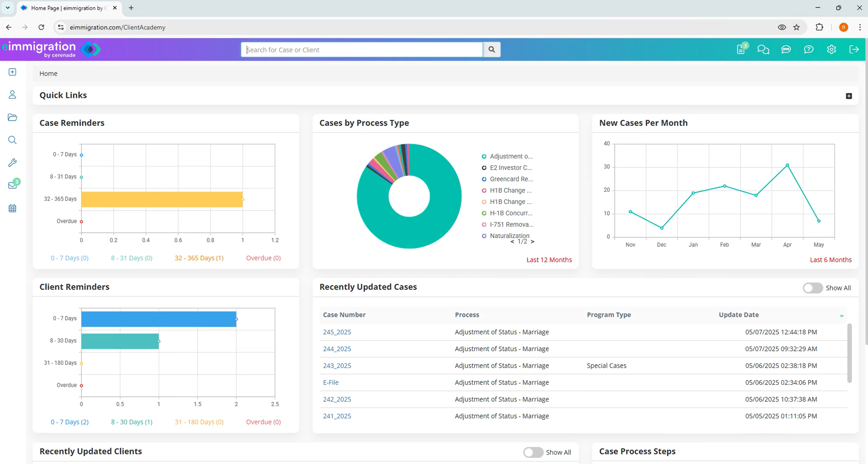The image size is (868, 464).
Task: Open the Update Date sort dropdown arrow
Action: (x=841, y=316)
